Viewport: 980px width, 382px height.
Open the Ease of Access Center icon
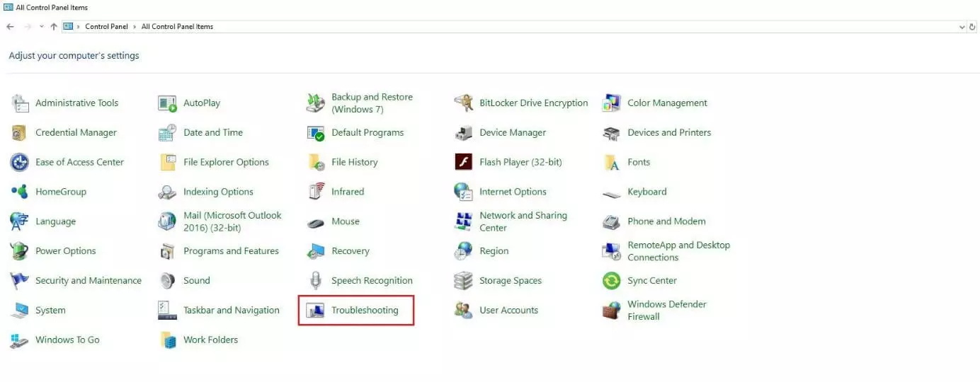(x=20, y=163)
